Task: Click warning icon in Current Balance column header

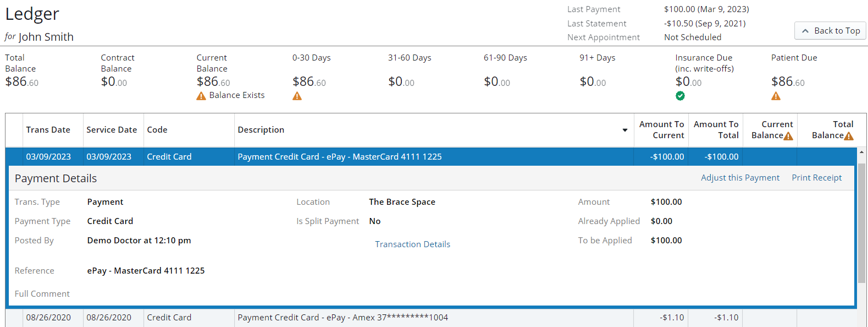Action: [x=788, y=136]
